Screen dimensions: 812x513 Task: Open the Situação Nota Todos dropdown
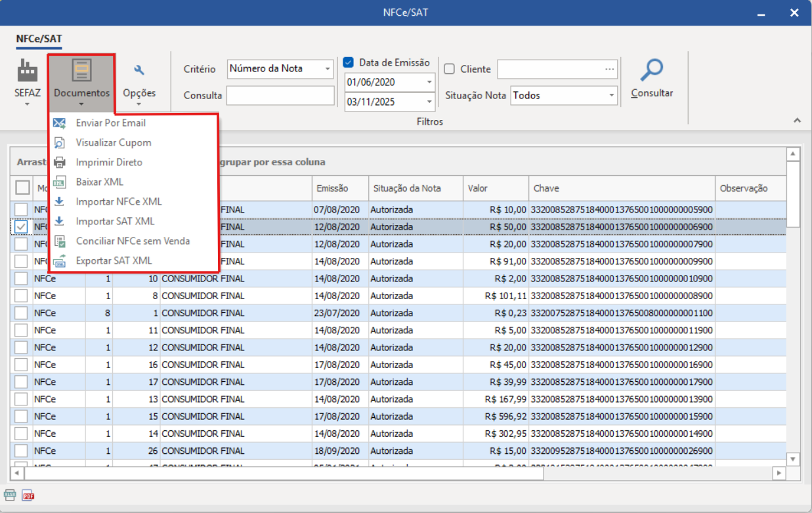pos(611,96)
